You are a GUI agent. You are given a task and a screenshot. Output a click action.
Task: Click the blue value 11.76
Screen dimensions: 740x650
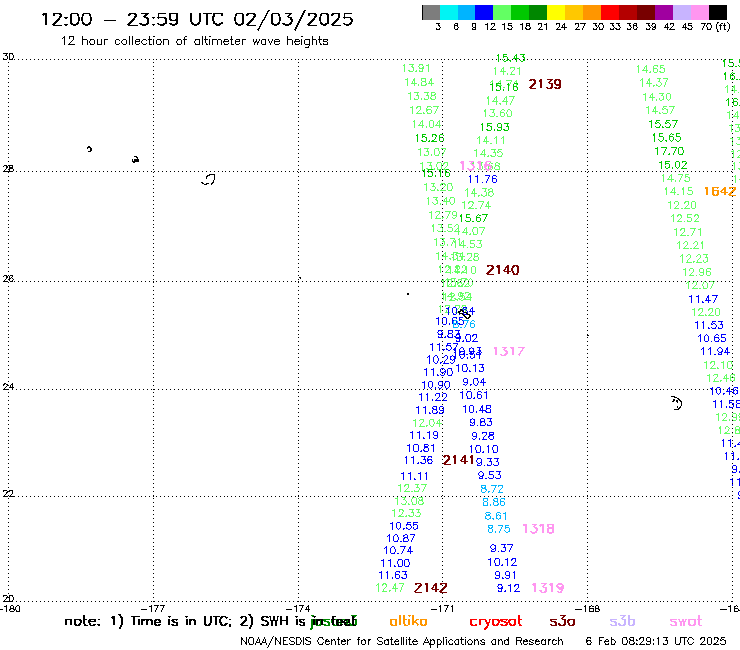point(483,179)
